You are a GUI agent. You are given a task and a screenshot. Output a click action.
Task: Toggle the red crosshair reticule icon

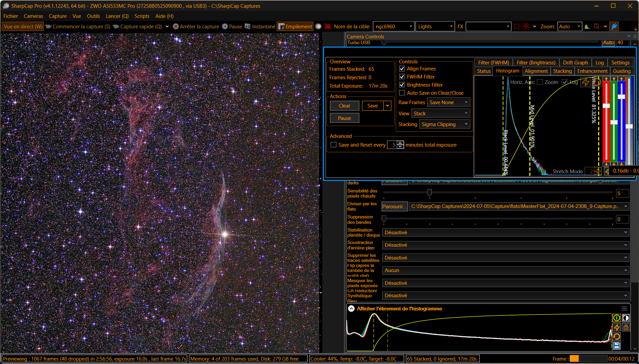526,26
